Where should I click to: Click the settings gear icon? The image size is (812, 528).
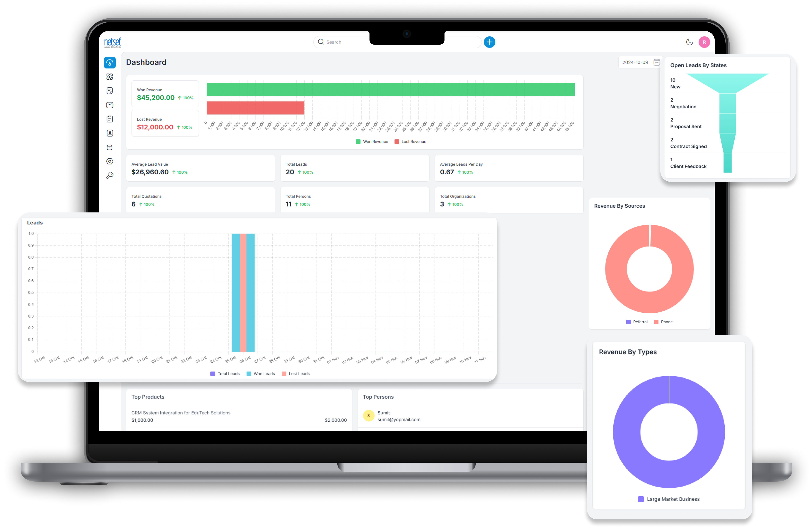(110, 161)
